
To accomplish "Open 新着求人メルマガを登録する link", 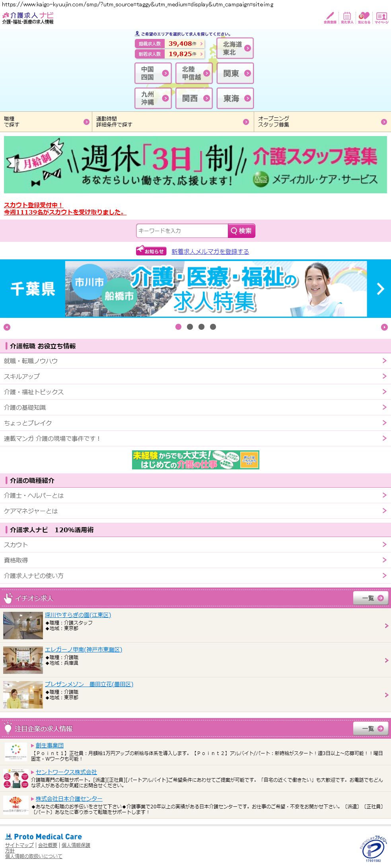I will tap(210, 251).
